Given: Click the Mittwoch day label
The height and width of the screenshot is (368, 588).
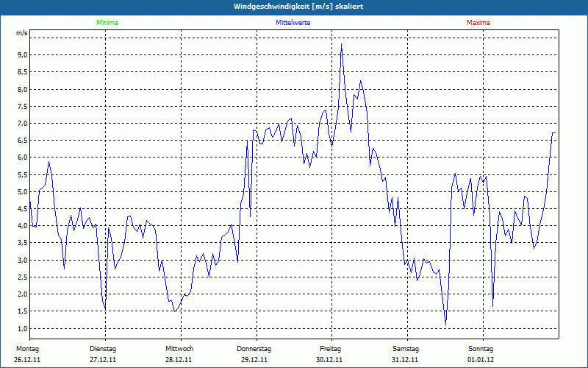Looking at the screenshot, I should click(x=179, y=349).
